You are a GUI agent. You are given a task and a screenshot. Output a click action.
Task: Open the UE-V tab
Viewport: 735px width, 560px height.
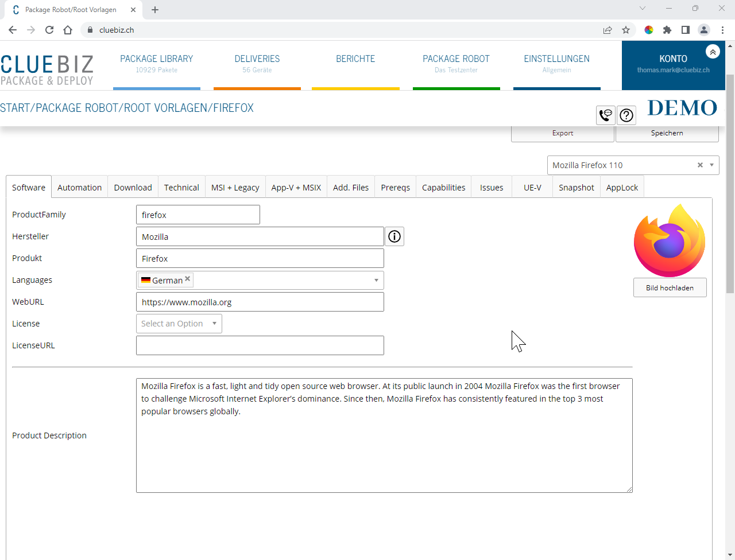click(x=532, y=188)
